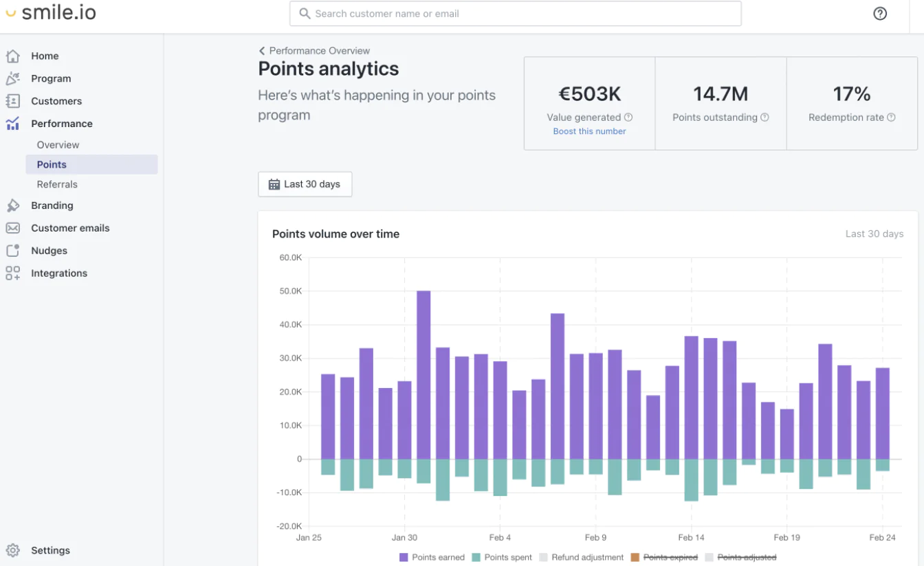Click the Boost this number link
The width and height of the screenshot is (924, 566).
589,131
